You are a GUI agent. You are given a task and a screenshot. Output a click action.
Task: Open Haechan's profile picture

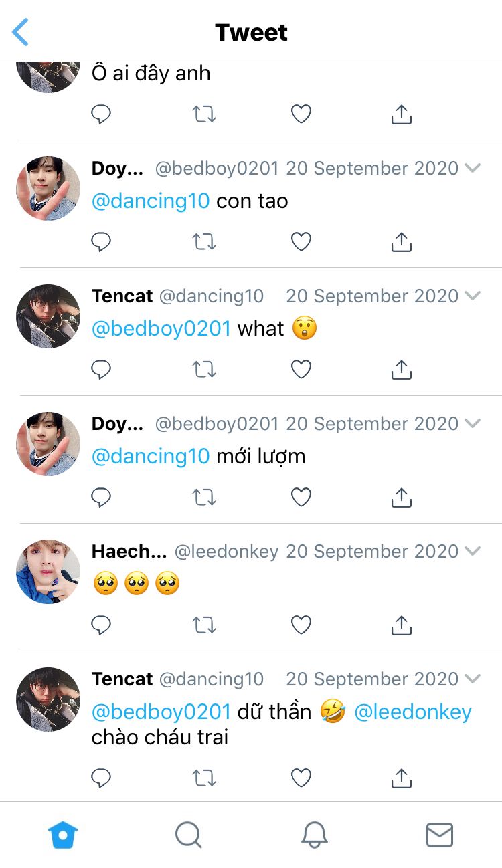click(48, 572)
